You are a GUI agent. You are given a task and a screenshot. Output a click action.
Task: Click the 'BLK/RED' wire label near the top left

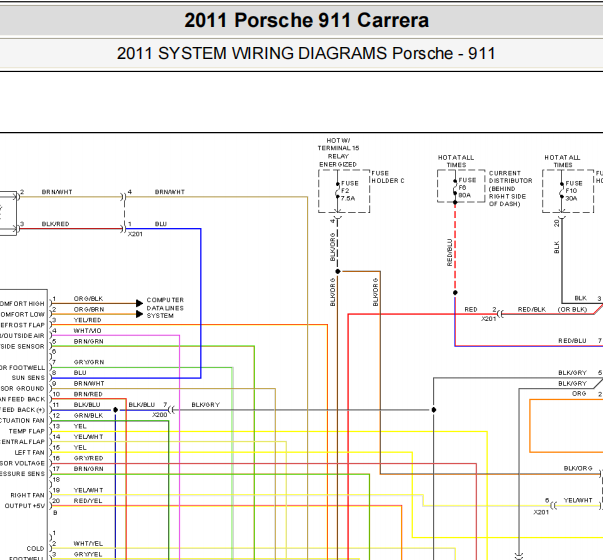(x=55, y=224)
